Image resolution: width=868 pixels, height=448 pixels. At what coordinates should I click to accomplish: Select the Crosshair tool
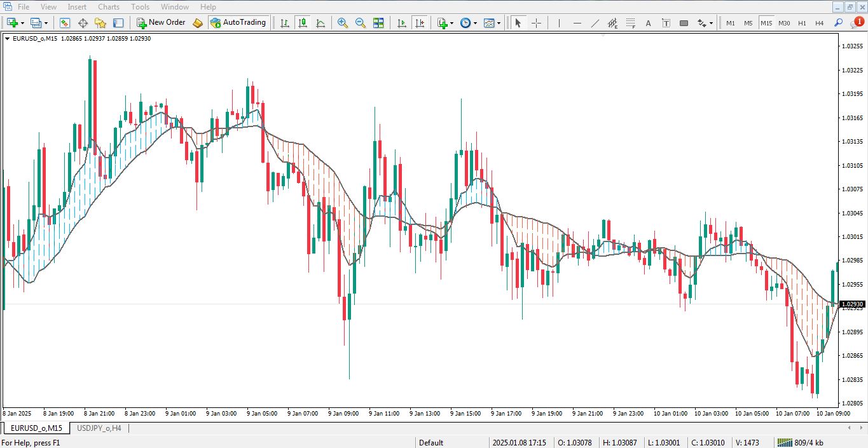click(536, 23)
